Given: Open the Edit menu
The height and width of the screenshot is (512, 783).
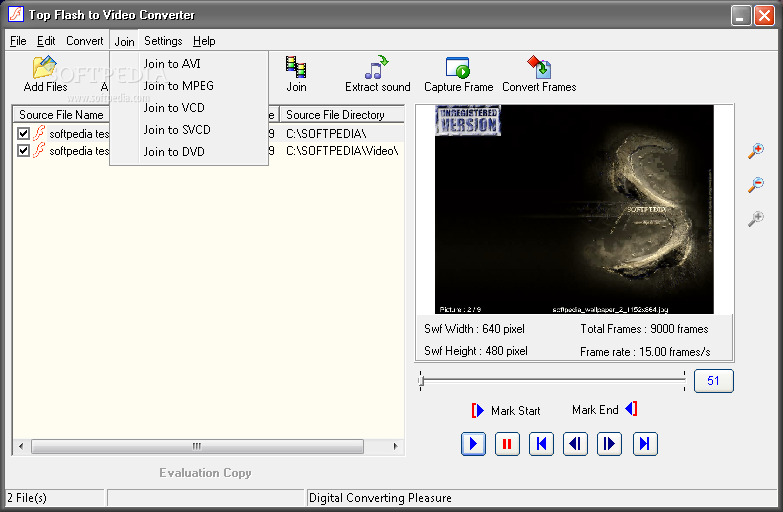Looking at the screenshot, I should tap(46, 41).
